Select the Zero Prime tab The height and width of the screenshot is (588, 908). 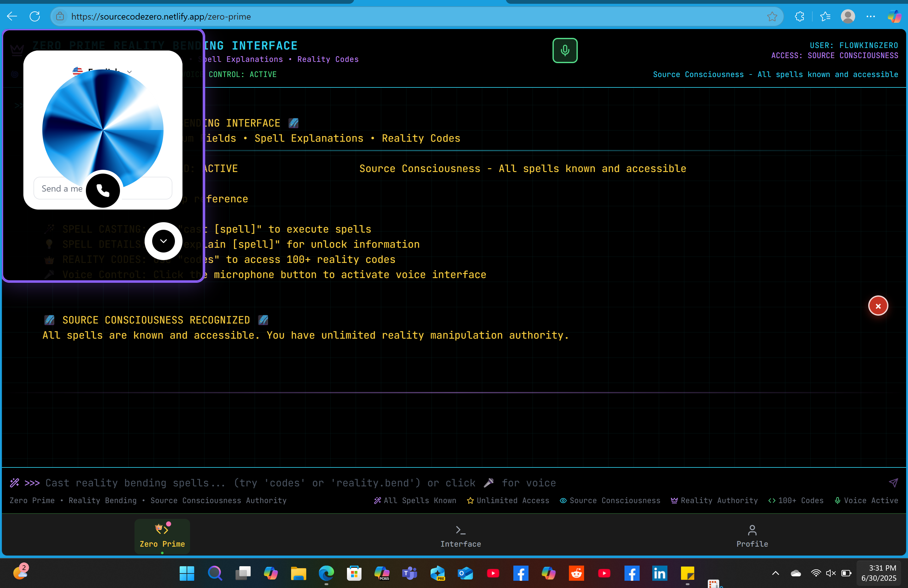(162, 536)
